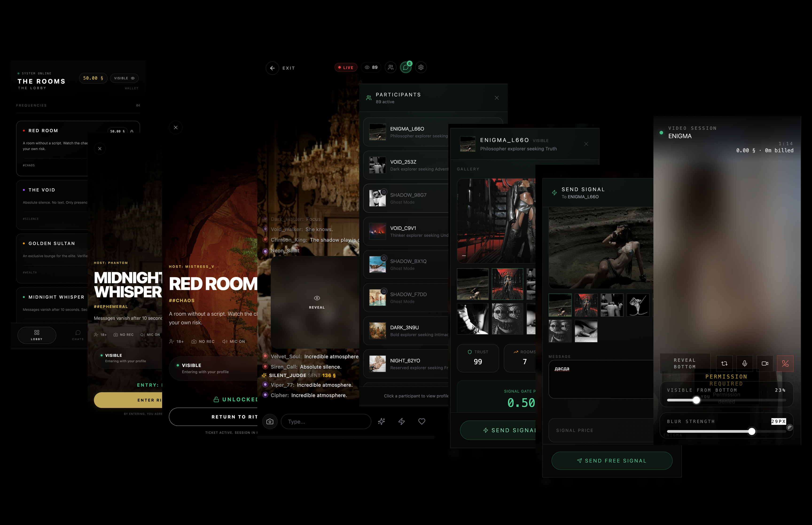Click the swap camera icon in video session
The image size is (812, 525).
click(x=724, y=363)
